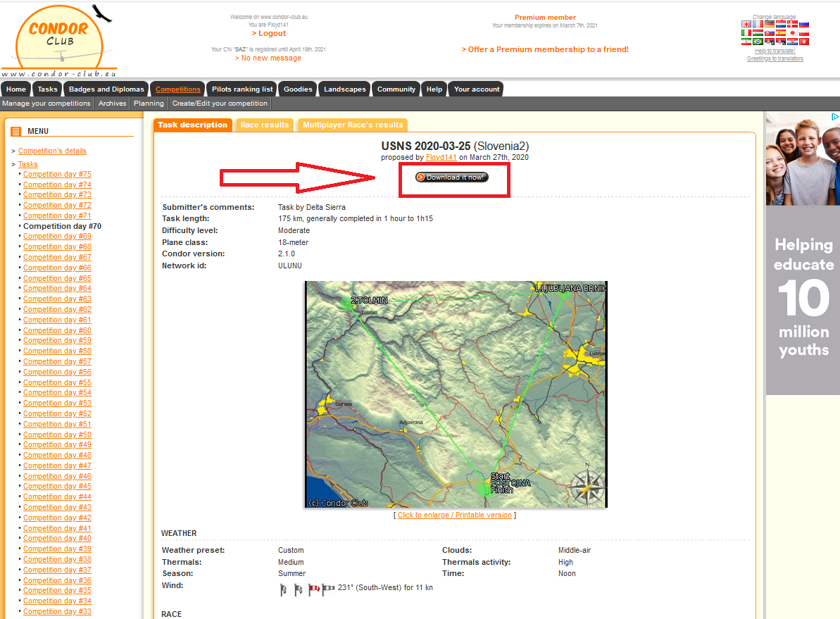Click the Floyd141 author link
Image resolution: width=840 pixels, height=619 pixels.
(x=441, y=157)
